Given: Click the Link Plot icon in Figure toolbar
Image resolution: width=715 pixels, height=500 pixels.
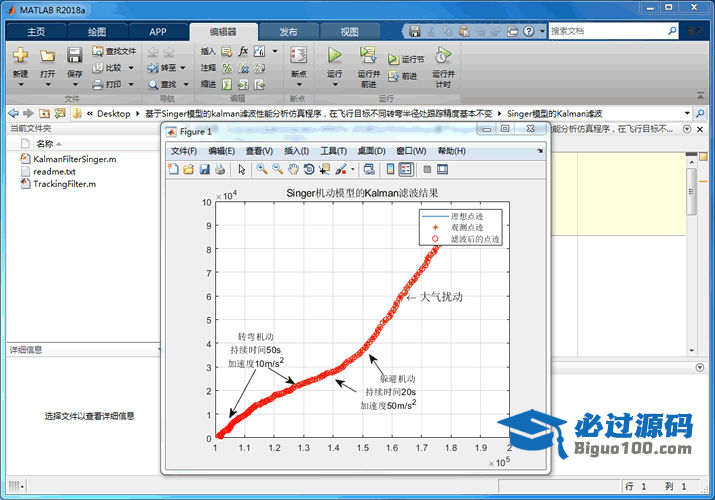Looking at the screenshot, I should (368, 169).
